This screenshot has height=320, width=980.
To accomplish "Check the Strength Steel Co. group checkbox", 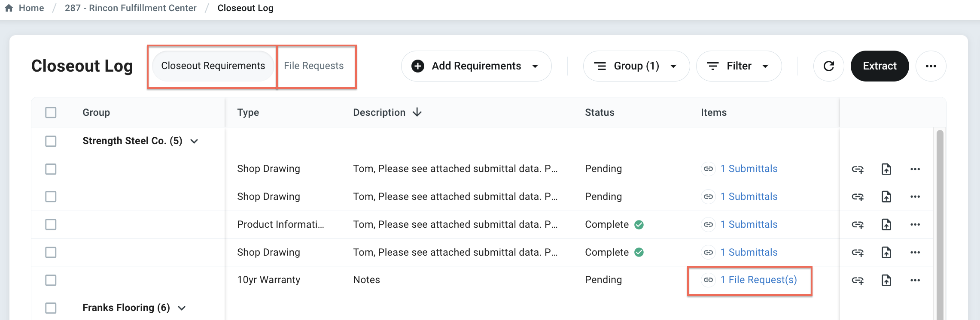I will click(51, 141).
